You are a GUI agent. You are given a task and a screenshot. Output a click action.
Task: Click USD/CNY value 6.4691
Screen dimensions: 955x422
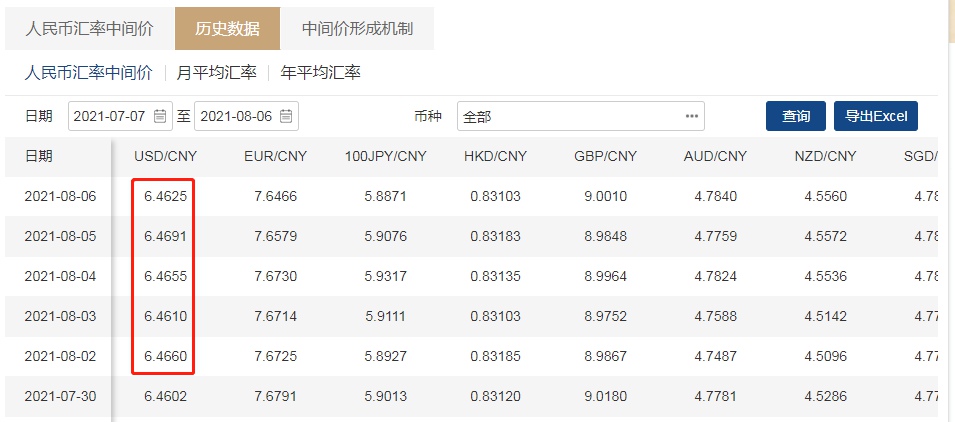coord(165,236)
